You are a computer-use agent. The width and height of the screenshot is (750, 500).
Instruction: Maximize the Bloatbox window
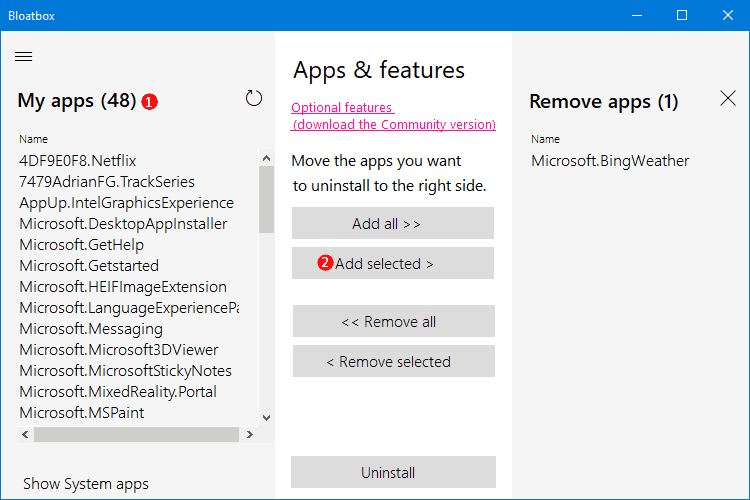pyautogui.click(x=682, y=15)
